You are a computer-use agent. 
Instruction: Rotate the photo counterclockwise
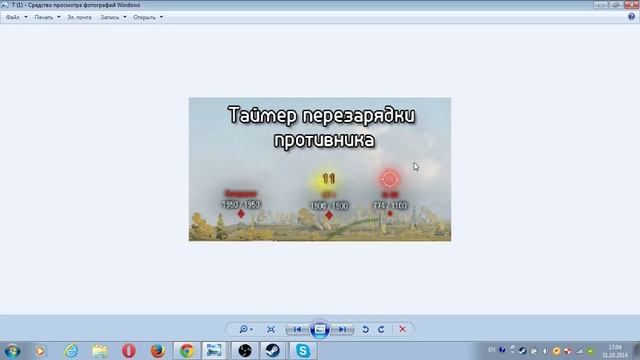coord(365,329)
